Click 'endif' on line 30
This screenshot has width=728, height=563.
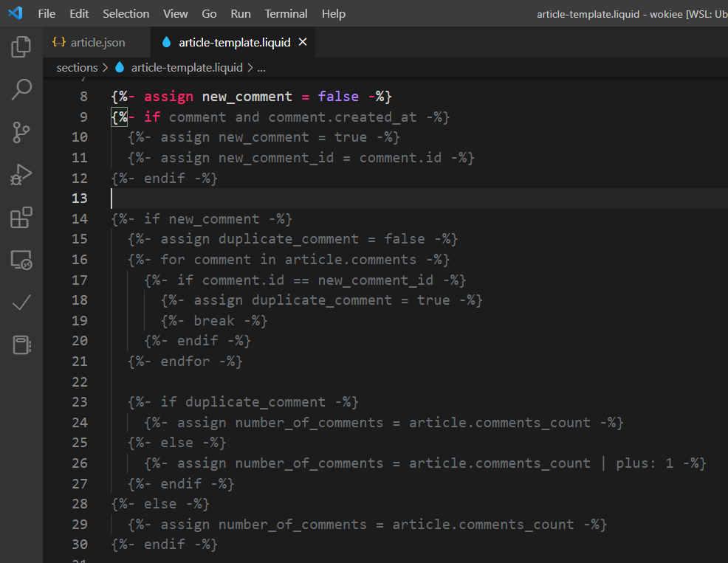point(165,545)
